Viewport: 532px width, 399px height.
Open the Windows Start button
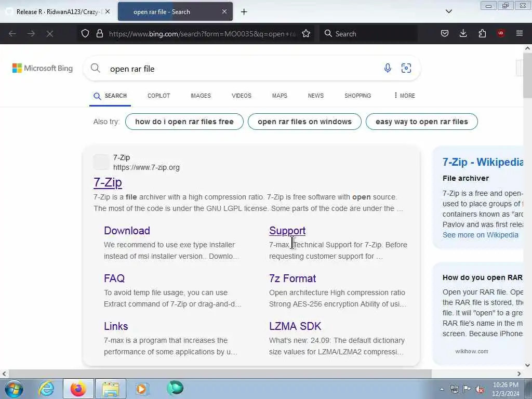[14, 389]
